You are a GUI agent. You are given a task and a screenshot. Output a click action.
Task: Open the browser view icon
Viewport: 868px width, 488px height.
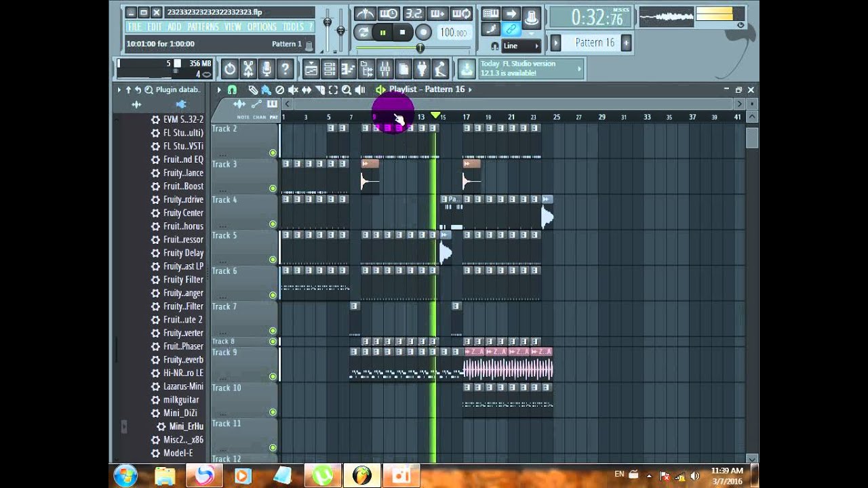(x=366, y=68)
